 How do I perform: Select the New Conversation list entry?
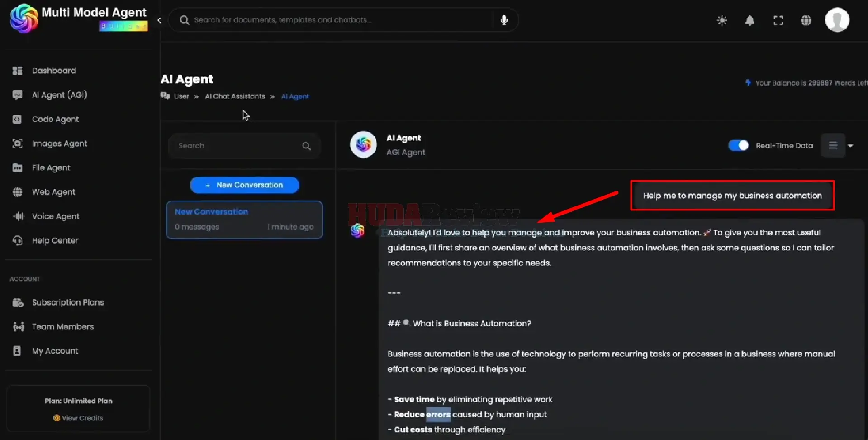[x=244, y=220]
